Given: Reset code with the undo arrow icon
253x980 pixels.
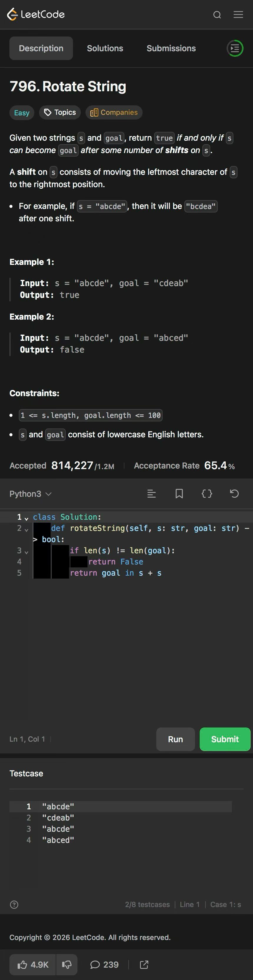Looking at the screenshot, I should click(234, 494).
